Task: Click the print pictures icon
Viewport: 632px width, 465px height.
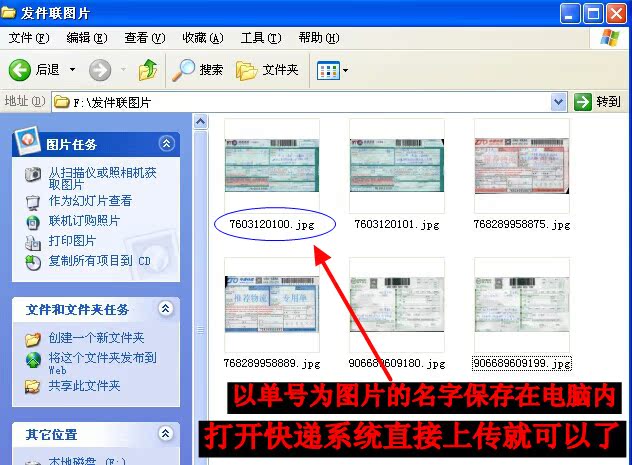Action: [33, 242]
